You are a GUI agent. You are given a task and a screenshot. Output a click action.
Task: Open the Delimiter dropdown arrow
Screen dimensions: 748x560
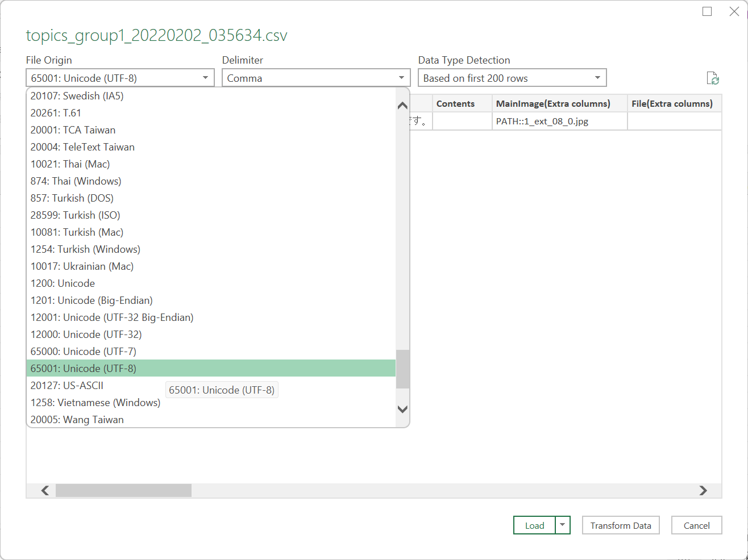pyautogui.click(x=401, y=77)
